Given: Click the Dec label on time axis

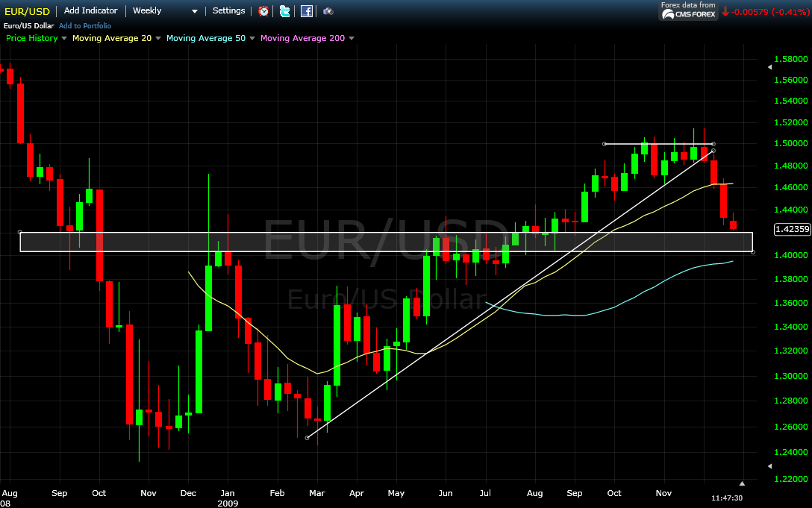Looking at the screenshot, I should tap(188, 493).
